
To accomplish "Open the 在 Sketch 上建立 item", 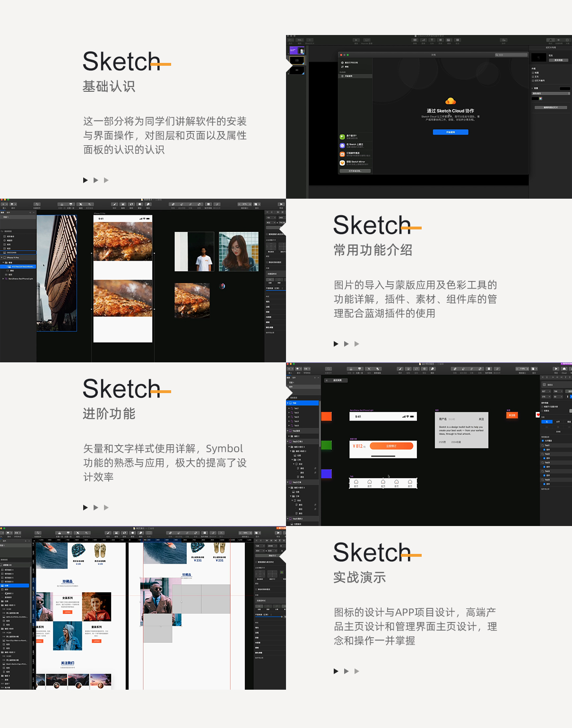I will tap(355, 145).
